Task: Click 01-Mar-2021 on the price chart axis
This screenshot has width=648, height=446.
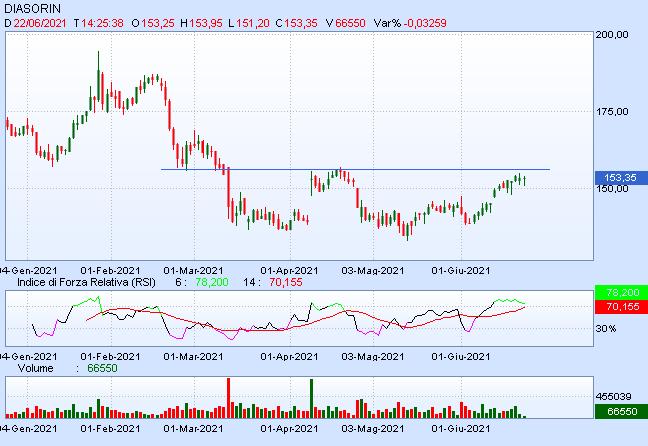Action: [193, 271]
